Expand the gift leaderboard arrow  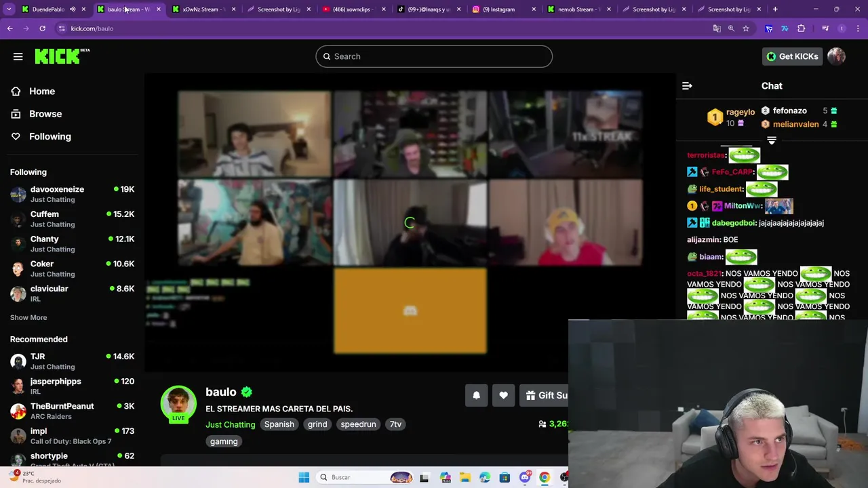pyautogui.click(x=771, y=140)
